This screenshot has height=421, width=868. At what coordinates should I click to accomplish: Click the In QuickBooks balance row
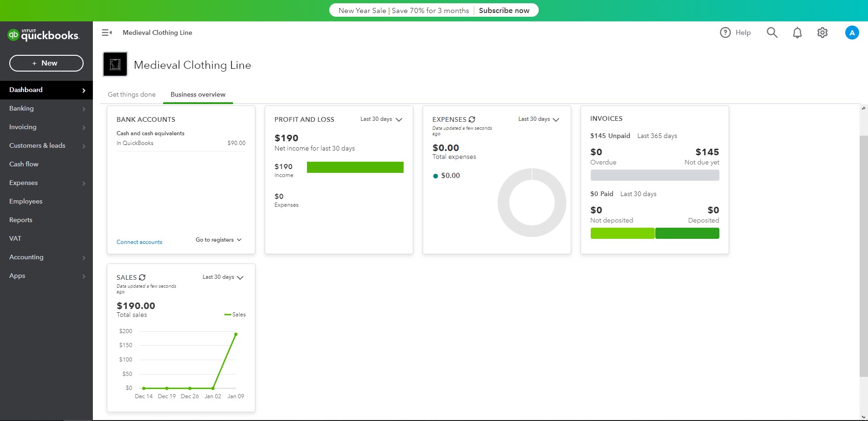click(181, 143)
